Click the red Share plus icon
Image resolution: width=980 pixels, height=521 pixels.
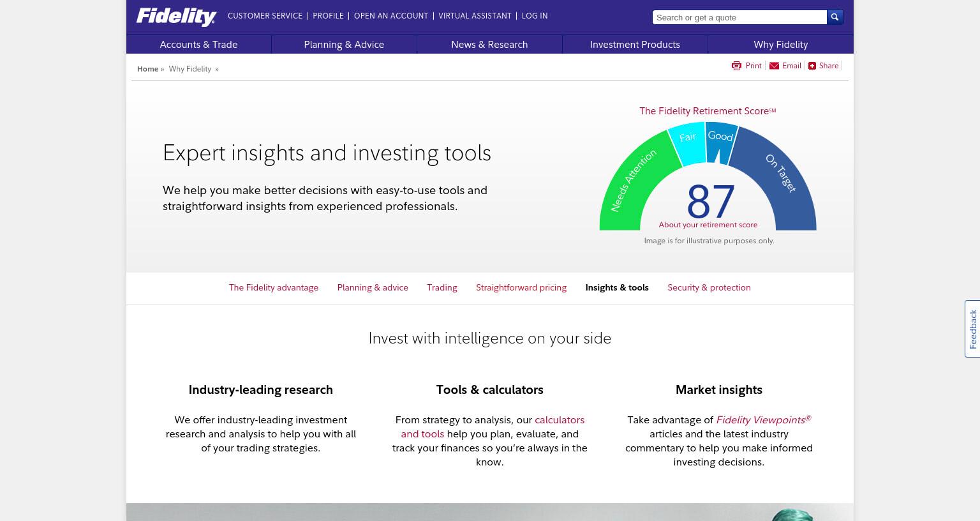(812, 66)
